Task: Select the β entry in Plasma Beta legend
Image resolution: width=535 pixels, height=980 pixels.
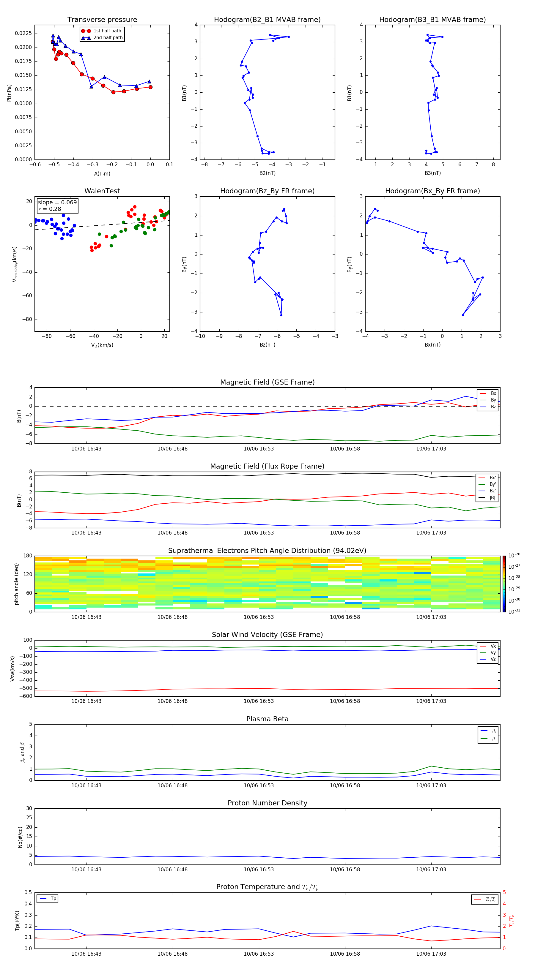Action: [488, 739]
